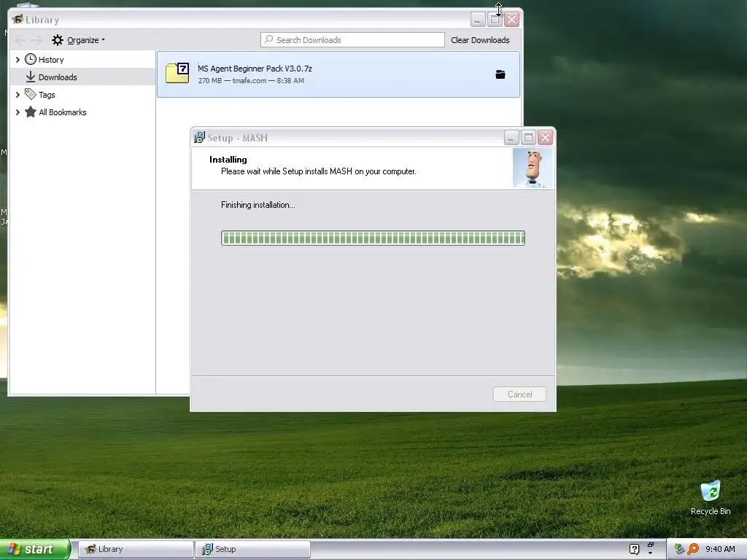
Task: Click the installation progress bar
Action: (373, 238)
